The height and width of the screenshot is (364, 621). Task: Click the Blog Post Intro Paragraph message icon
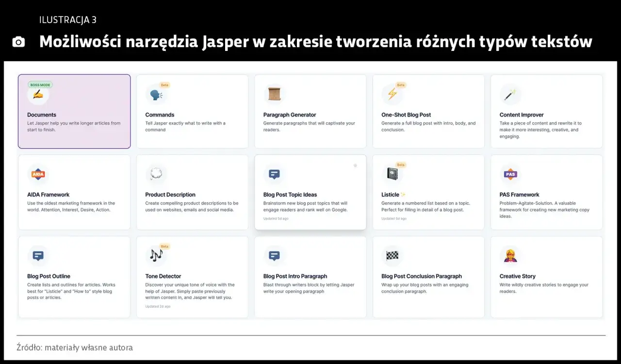(x=275, y=255)
